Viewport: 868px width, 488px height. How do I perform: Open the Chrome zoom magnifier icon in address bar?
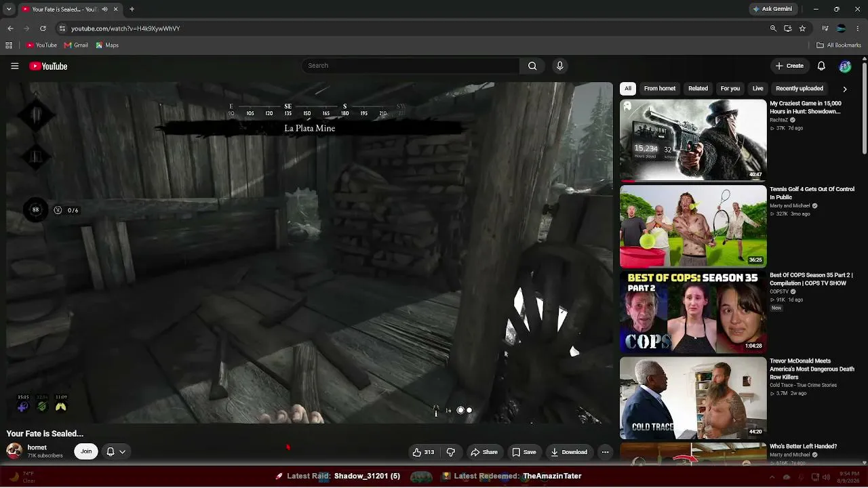click(x=773, y=28)
